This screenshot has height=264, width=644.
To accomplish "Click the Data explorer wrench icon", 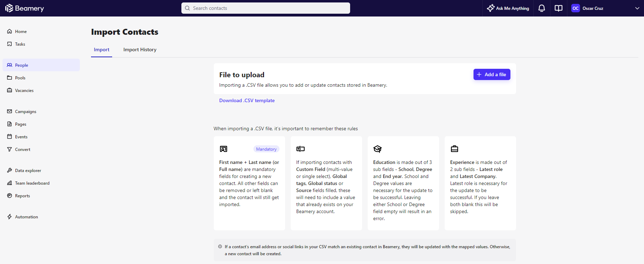I will point(9,170).
